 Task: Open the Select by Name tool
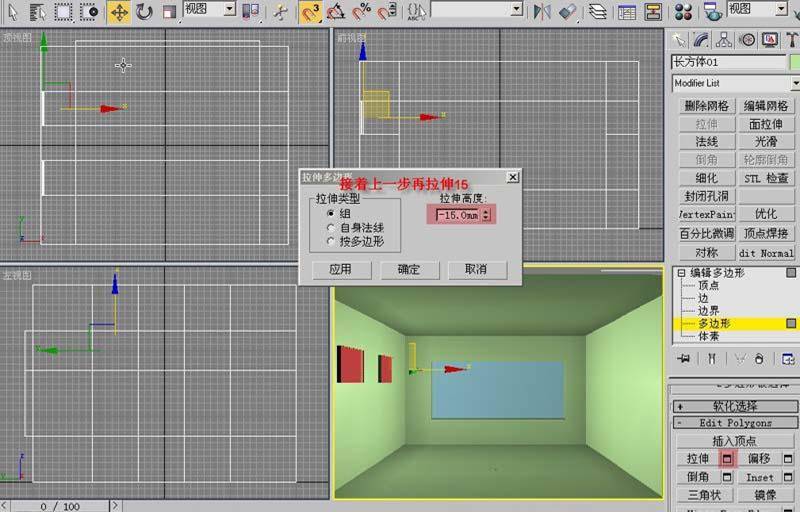click(37, 11)
